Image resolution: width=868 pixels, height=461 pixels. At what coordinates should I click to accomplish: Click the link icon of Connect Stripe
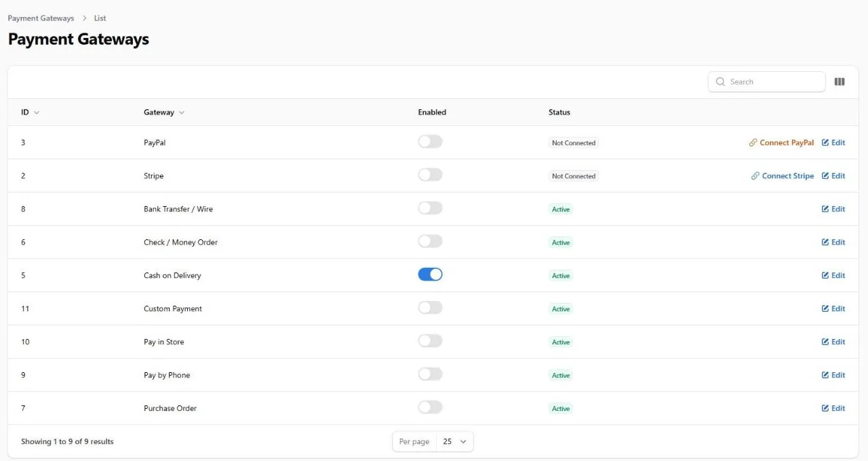[x=755, y=176]
